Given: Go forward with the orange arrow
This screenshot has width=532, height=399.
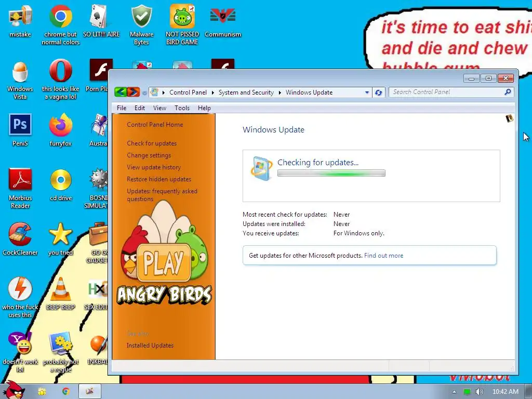Looking at the screenshot, I should point(134,92).
